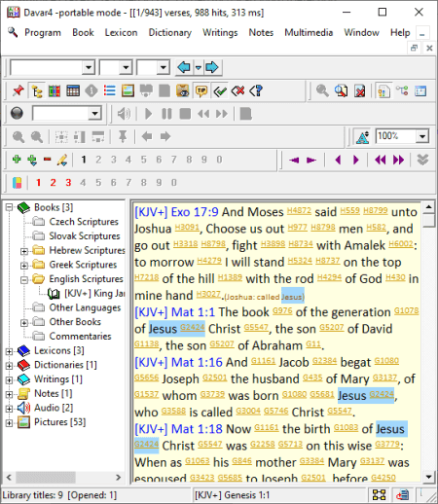Expand the Other Books folder
The image size is (438, 504).
point(24,322)
